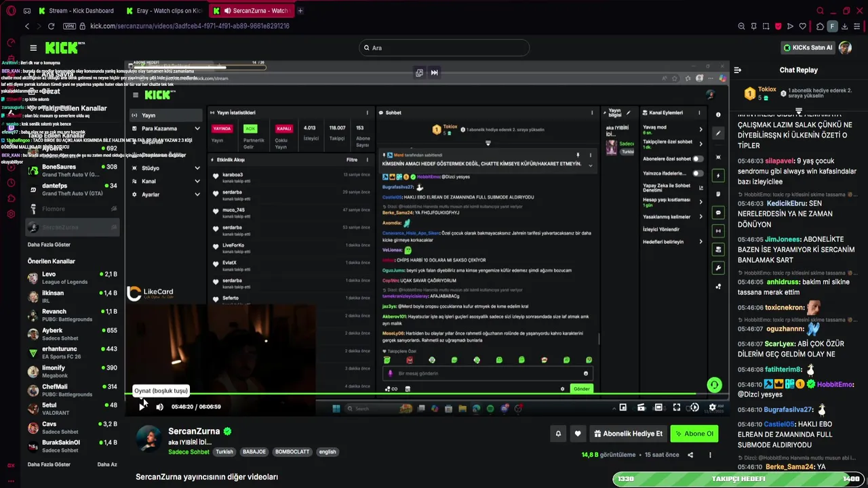Reload page with browser refresh icon
The width and height of the screenshot is (868, 488).
coord(51,26)
